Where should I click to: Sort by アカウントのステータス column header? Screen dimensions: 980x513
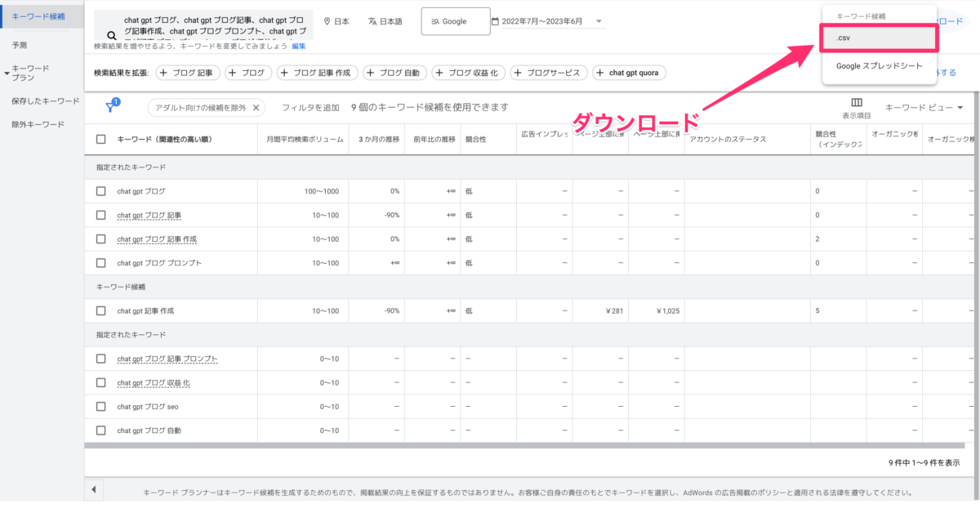click(728, 140)
